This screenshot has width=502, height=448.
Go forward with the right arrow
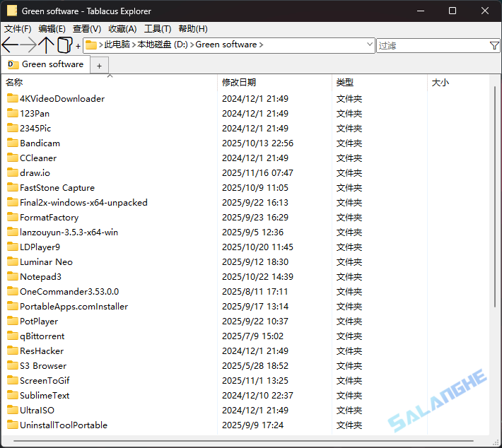click(x=28, y=45)
